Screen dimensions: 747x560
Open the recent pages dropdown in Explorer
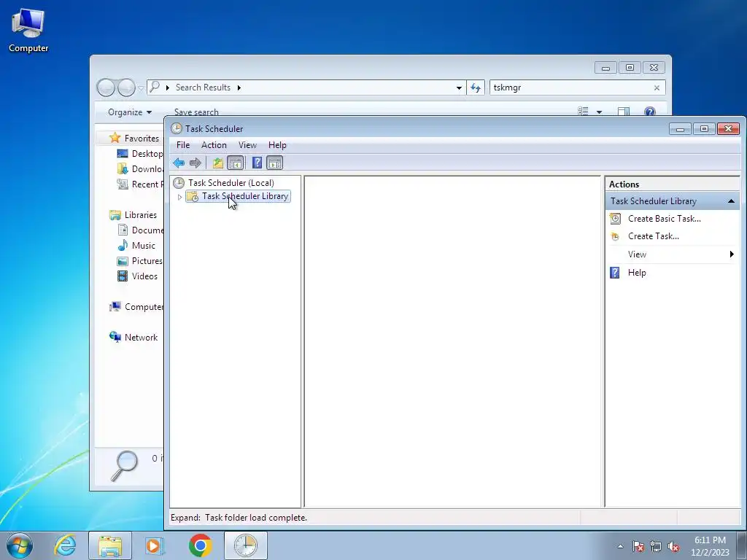(x=141, y=88)
